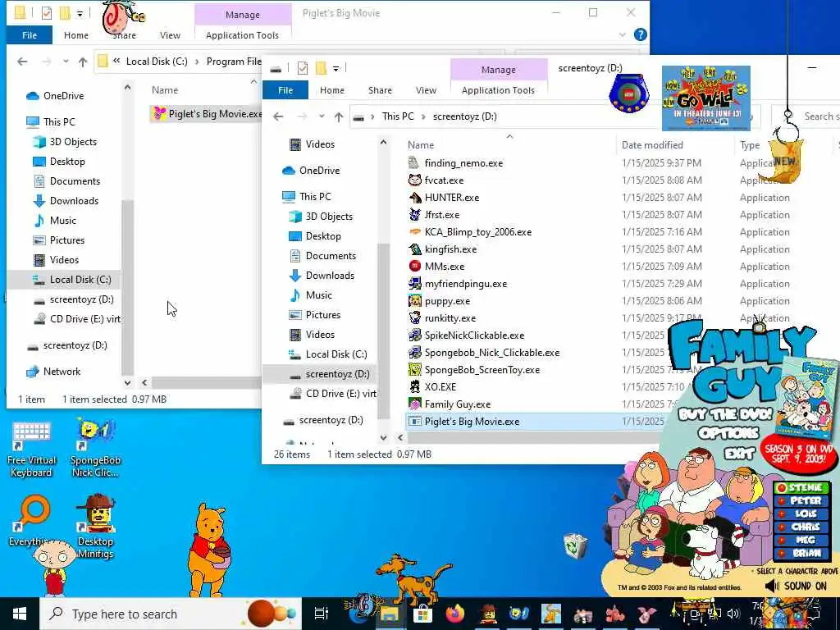Viewport: 840px width, 630px height.
Task: Click Exit in Family Guy toy
Action: pos(739,454)
